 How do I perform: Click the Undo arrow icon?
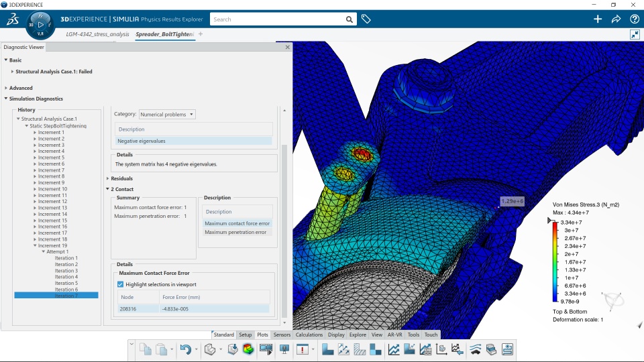pyautogui.click(x=186, y=349)
